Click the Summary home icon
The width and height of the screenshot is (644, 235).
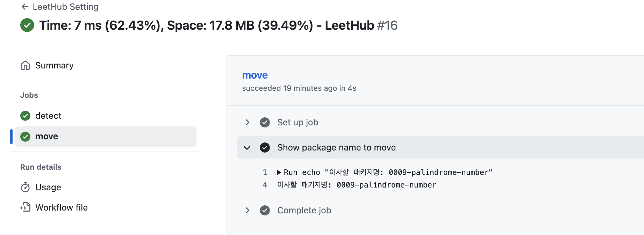point(25,65)
